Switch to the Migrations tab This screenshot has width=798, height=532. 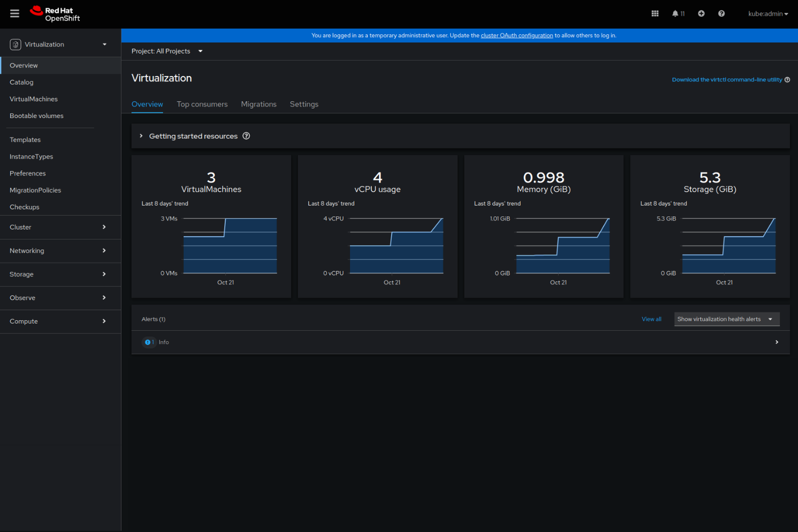pyautogui.click(x=259, y=104)
